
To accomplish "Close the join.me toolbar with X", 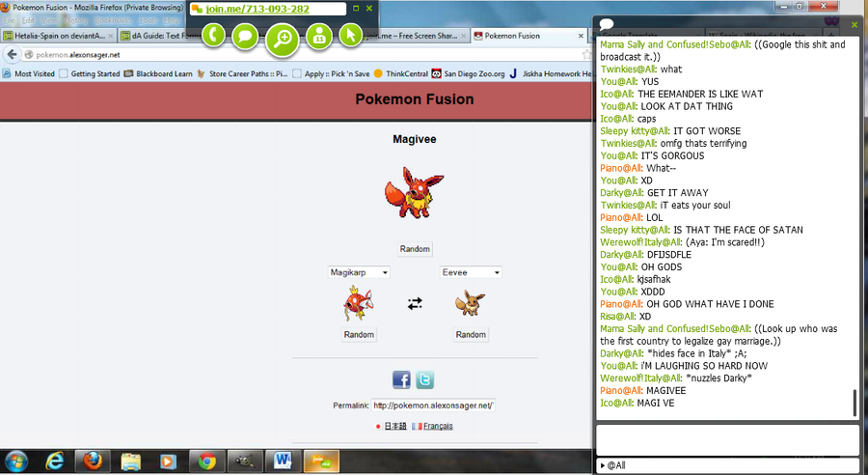I will pyautogui.click(x=369, y=9).
